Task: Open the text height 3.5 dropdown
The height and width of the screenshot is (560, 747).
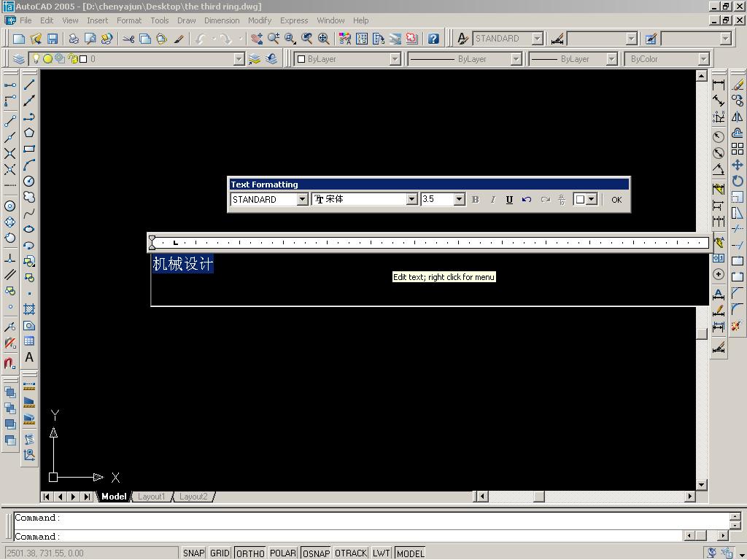Action: click(459, 200)
